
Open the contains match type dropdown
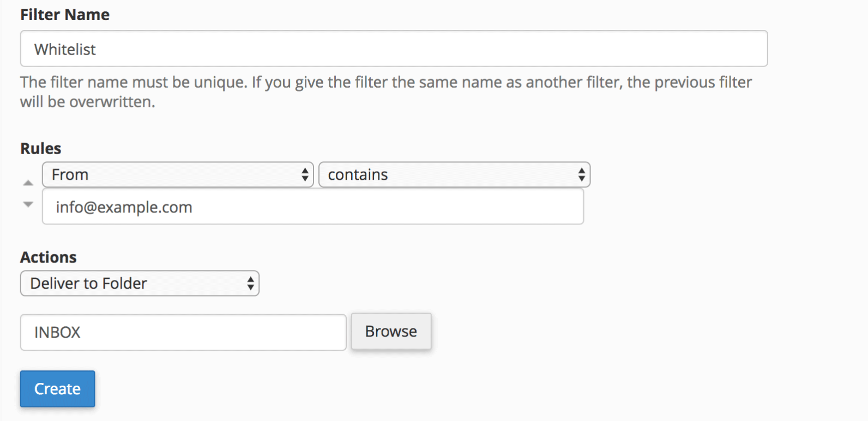point(454,175)
